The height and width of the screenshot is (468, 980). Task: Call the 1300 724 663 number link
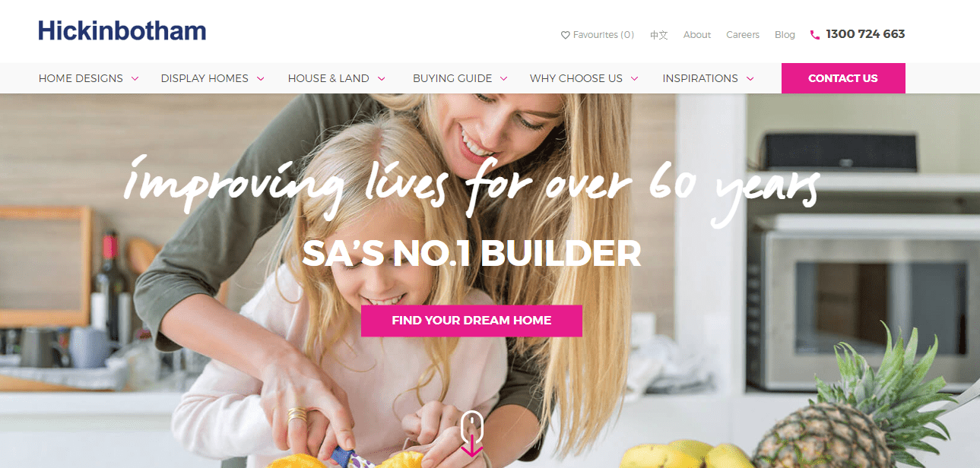click(x=865, y=34)
